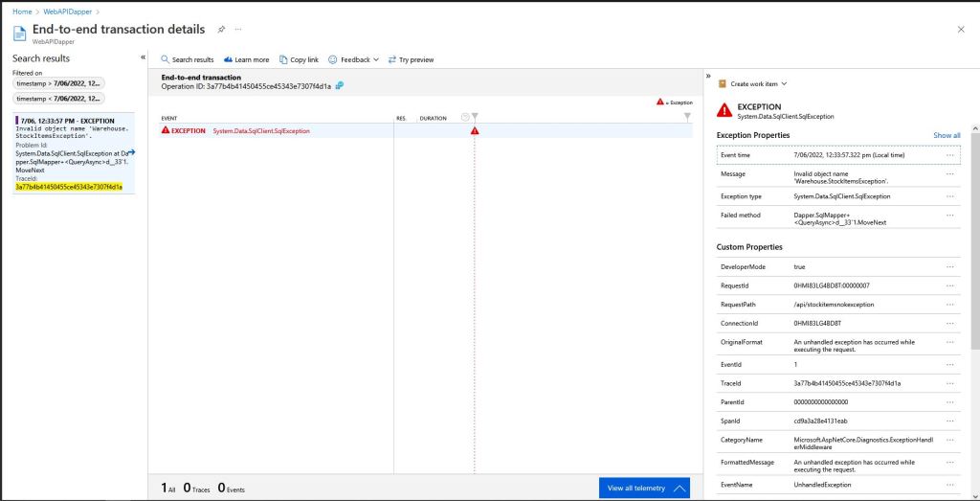Click the exception marker on timeline
Screen dimensions: 980x501
pos(474,130)
